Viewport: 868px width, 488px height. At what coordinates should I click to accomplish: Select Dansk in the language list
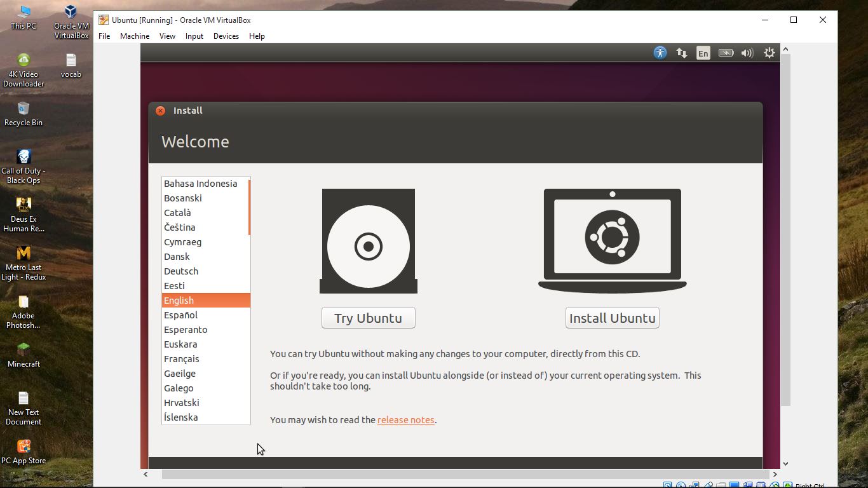click(x=205, y=257)
